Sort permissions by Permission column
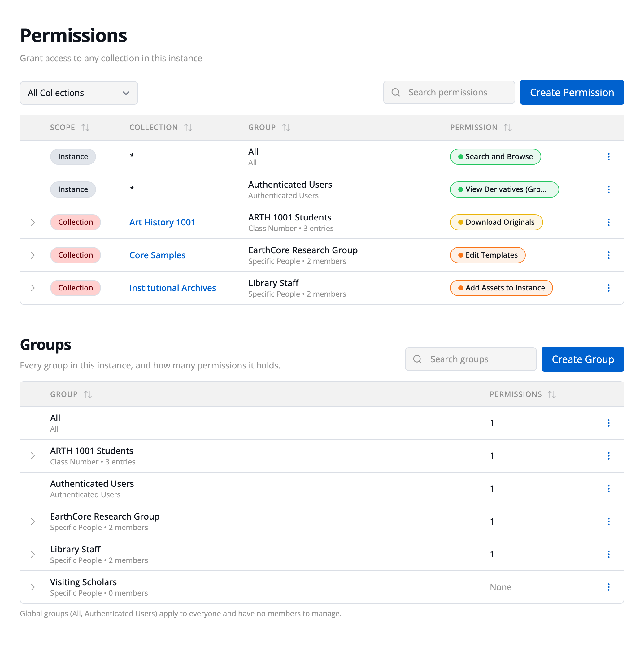This screenshot has height=649, width=644. [507, 128]
